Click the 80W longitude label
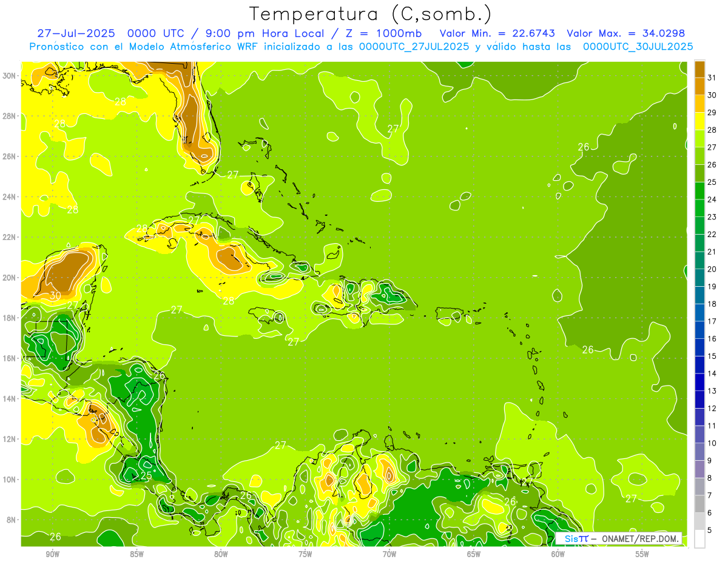728x562 pixels. (x=221, y=555)
